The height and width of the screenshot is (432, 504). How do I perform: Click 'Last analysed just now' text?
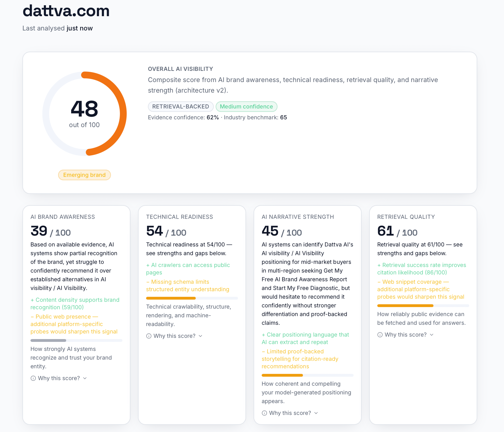click(57, 28)
